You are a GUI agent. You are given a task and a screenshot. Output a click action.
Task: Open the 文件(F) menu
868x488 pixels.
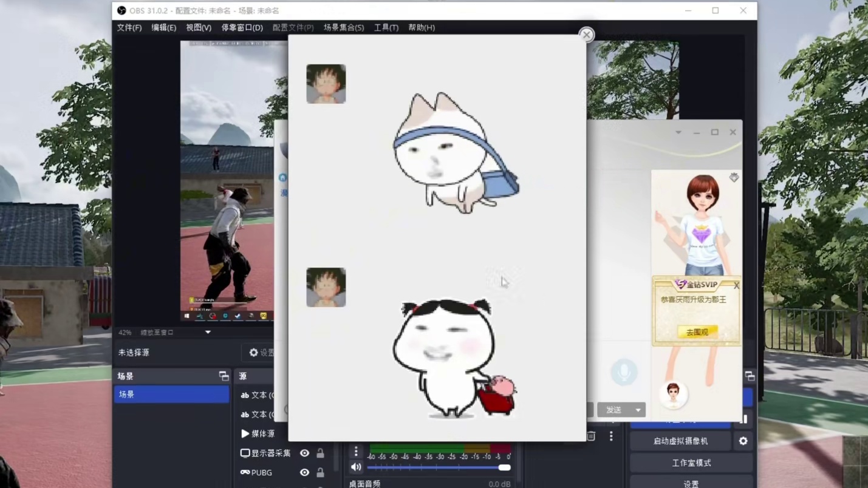point(129,27)
